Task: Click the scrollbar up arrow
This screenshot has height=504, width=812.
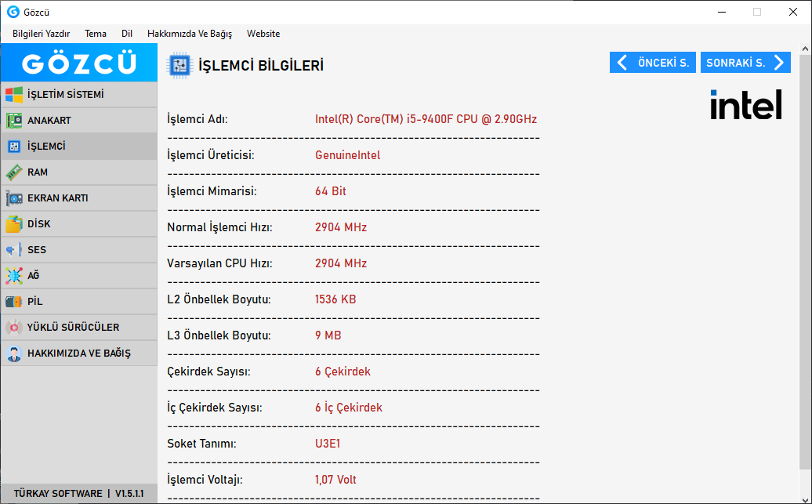Action: 805,49
